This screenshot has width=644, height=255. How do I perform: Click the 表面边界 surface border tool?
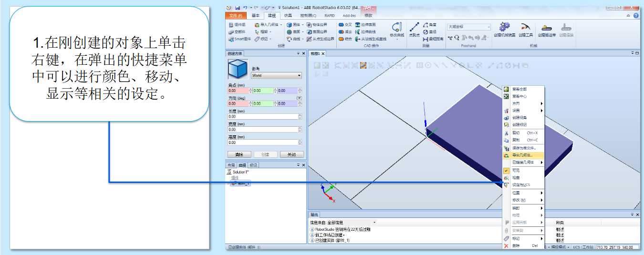(x=317, y=32)
